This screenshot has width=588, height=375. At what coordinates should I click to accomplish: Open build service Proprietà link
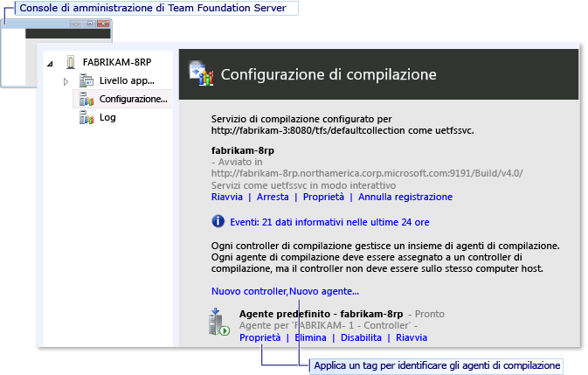323,197
